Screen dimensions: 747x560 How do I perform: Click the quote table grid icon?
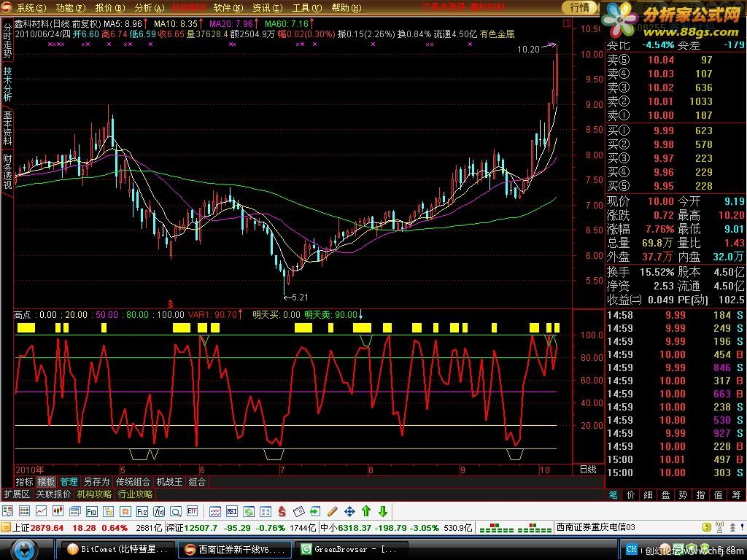coord(24,511)
